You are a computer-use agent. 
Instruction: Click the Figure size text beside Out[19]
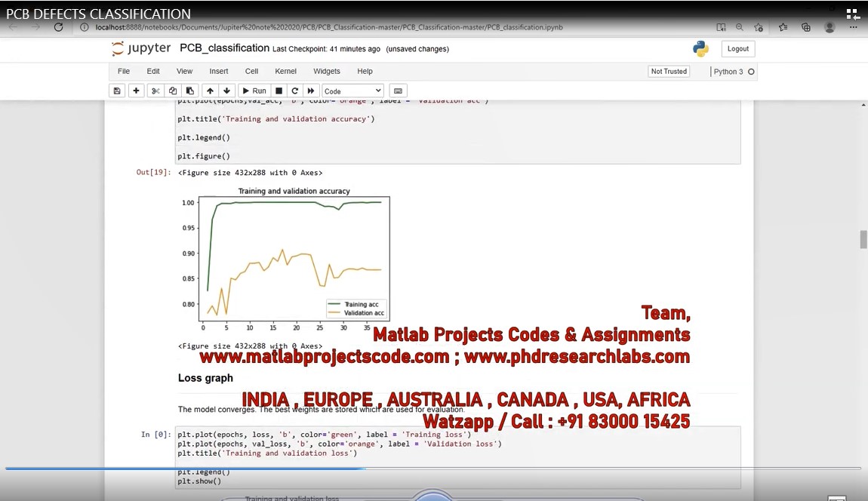[x=251, y=173]
